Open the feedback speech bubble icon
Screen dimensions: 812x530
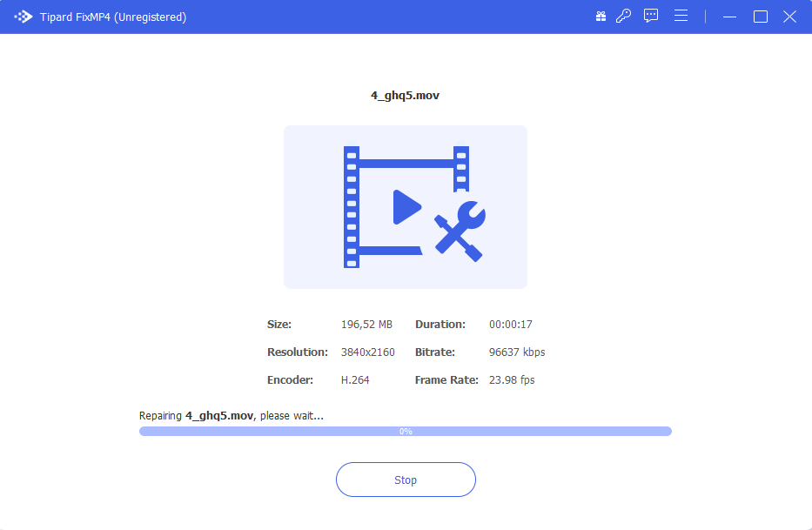(x=650, y=16)
